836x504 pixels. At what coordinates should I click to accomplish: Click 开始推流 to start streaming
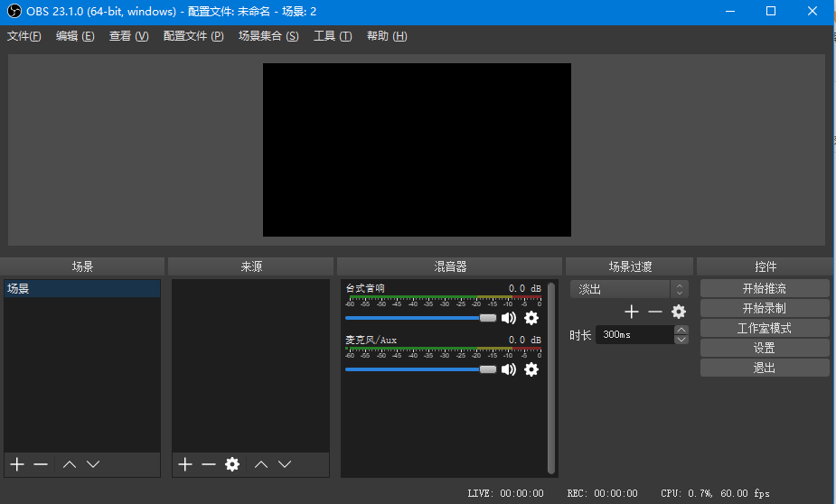click(765, 288)
